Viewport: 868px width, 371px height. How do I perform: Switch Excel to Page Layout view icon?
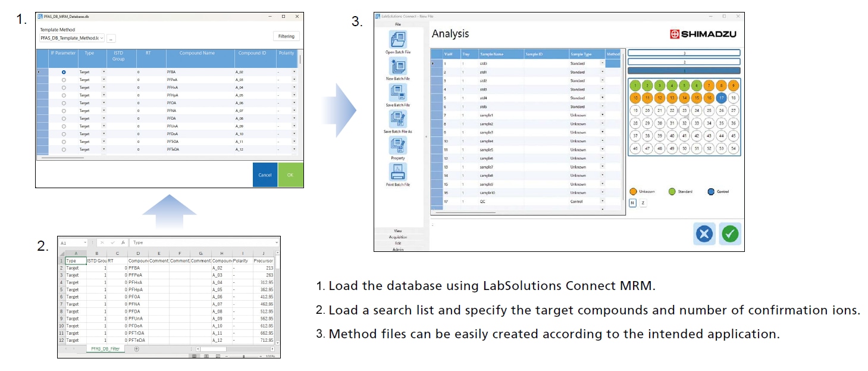[x=206, y=356]
